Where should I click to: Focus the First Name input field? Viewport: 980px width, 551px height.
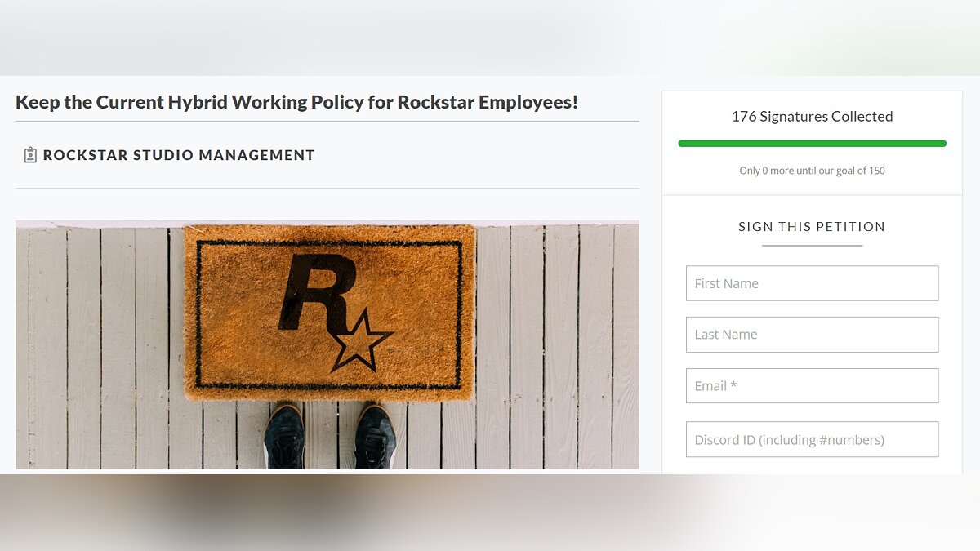coord(812,283)
